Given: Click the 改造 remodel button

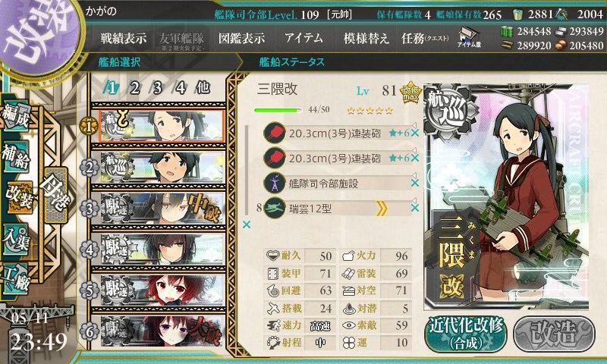Looking at the screenshot, I should pos(554,334).
